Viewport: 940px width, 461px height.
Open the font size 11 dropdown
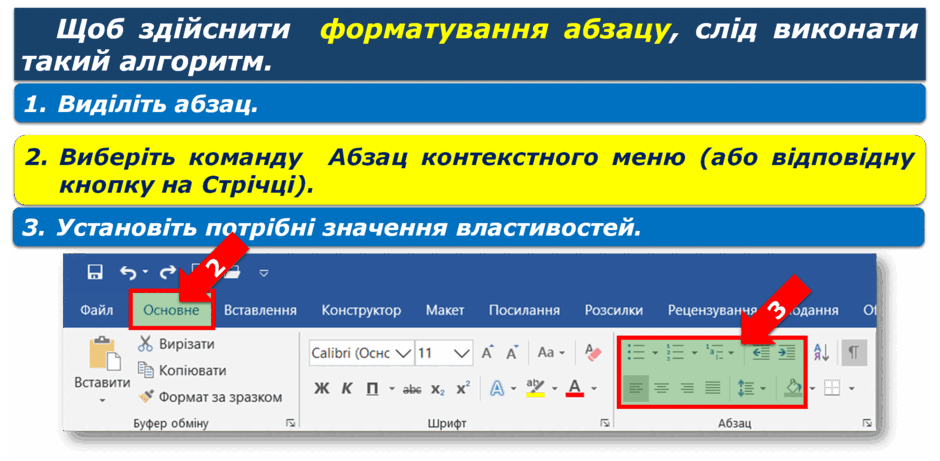pyautogui.click(x=462, y=353)
